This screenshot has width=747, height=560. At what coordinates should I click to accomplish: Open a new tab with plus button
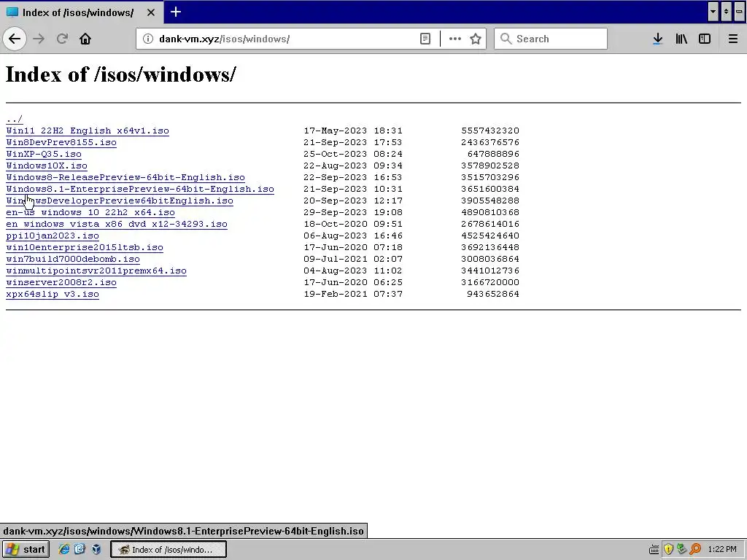coord(176,12)
